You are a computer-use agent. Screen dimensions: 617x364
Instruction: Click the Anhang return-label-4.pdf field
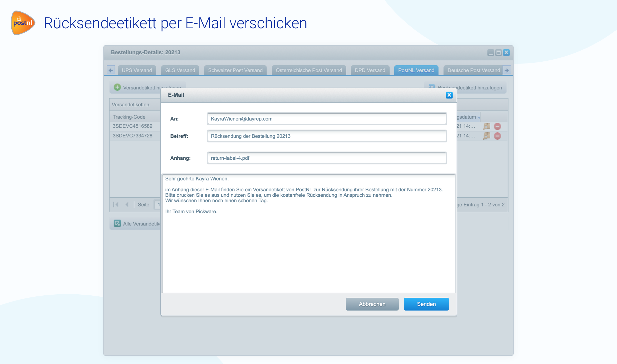pos(327,158)
